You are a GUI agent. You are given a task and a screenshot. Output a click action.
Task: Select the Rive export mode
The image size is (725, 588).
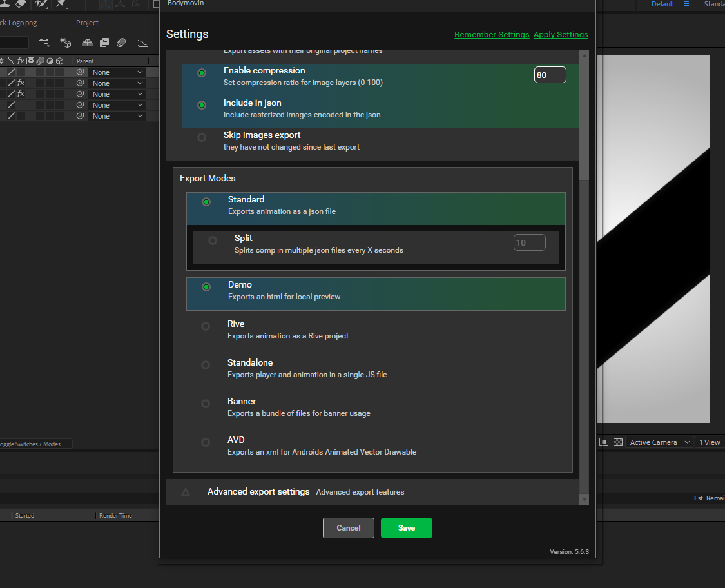[x=206, y=326]
